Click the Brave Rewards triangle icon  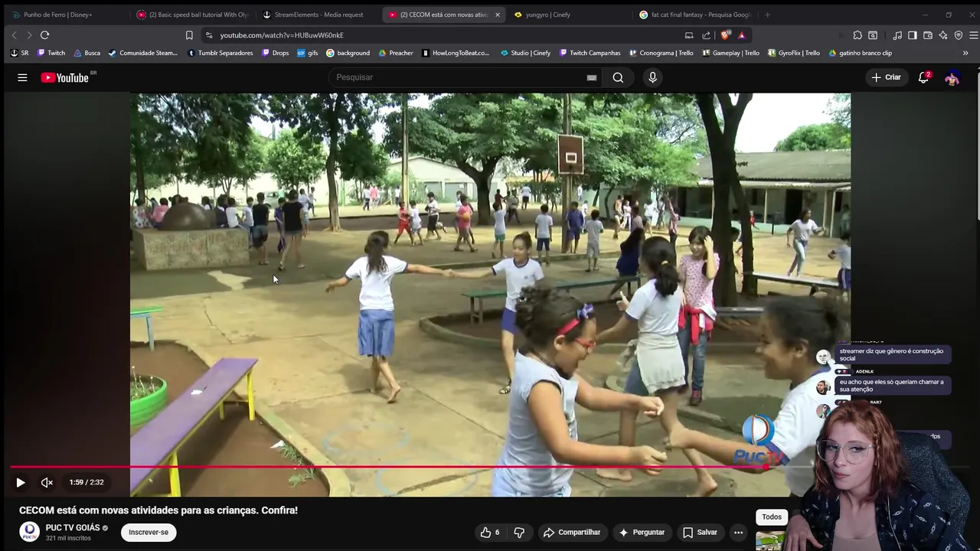tap(741, 35)
